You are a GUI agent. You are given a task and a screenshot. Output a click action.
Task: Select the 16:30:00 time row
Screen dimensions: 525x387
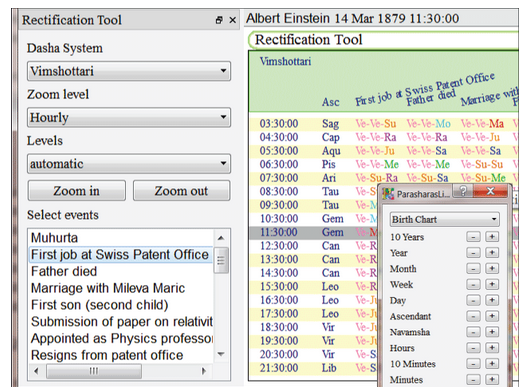click(x=313, y=300)
